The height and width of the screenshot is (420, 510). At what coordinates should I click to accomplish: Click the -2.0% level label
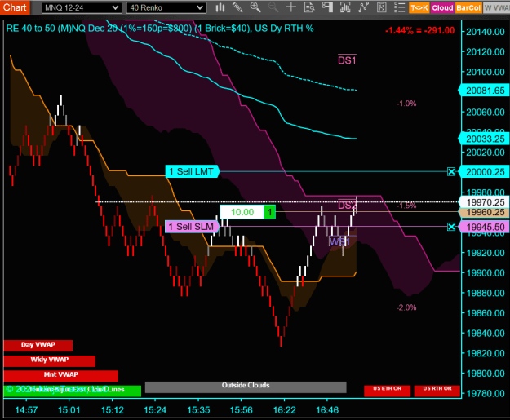406,307
